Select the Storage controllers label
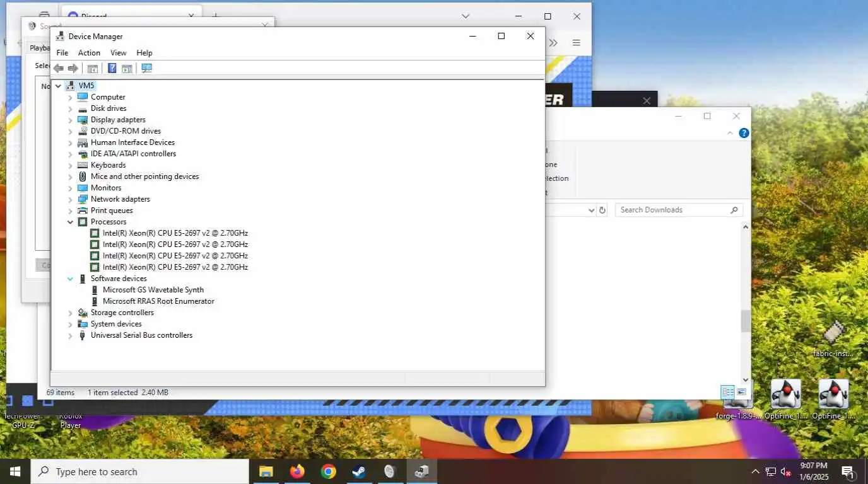Screen dimensions: 868x484 122,313
